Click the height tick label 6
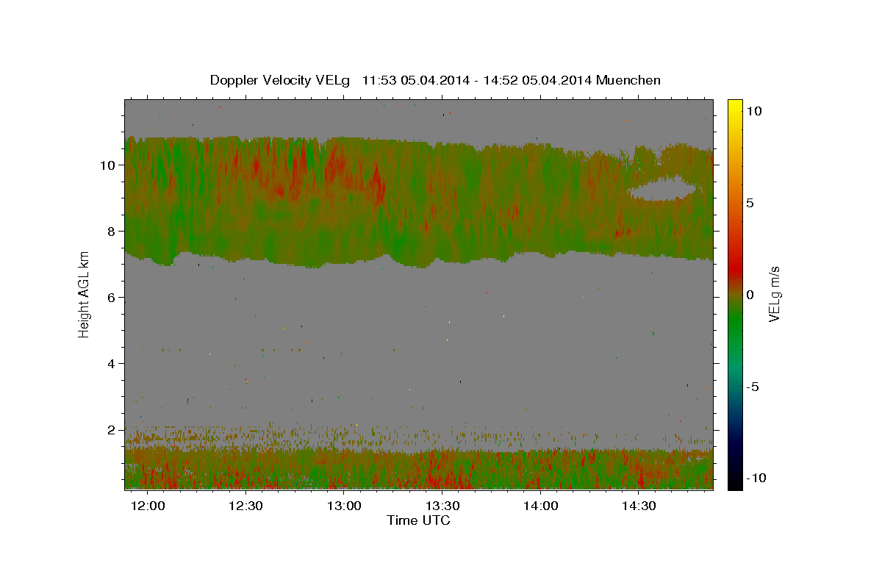The height and width of the screenshot is (588, 882). (x=112, y=298)
